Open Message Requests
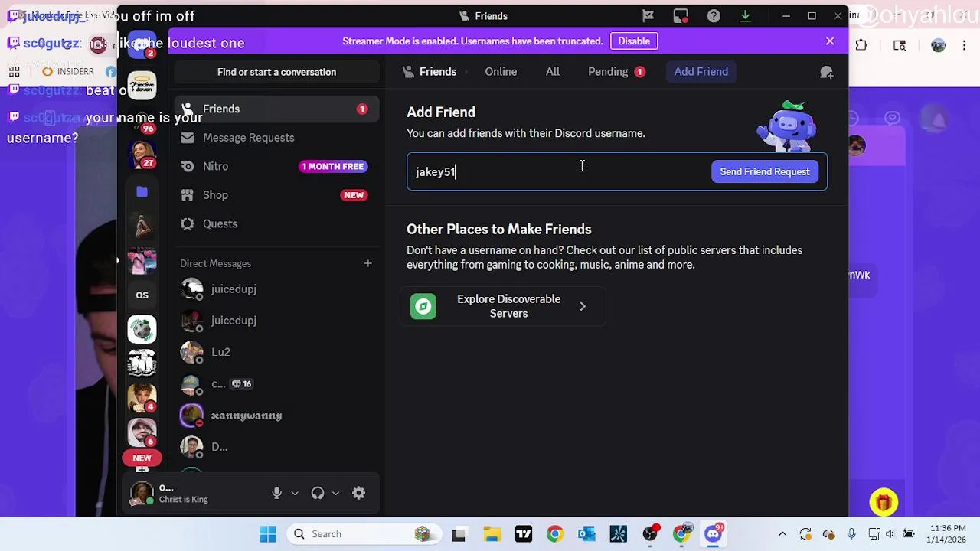Viewport: 980px width, 551px height. (276, 138)
